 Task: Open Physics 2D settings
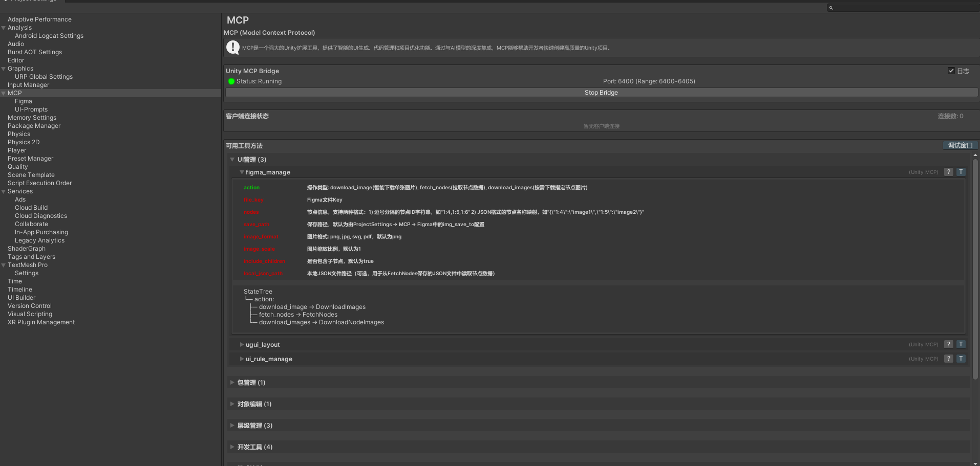click(24, 142)
